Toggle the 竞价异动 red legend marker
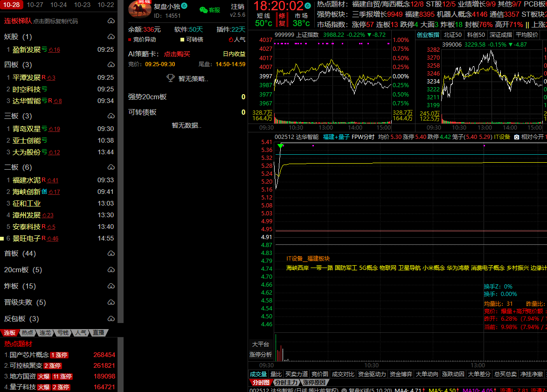 pyautogui.click(x=130, y=40)
